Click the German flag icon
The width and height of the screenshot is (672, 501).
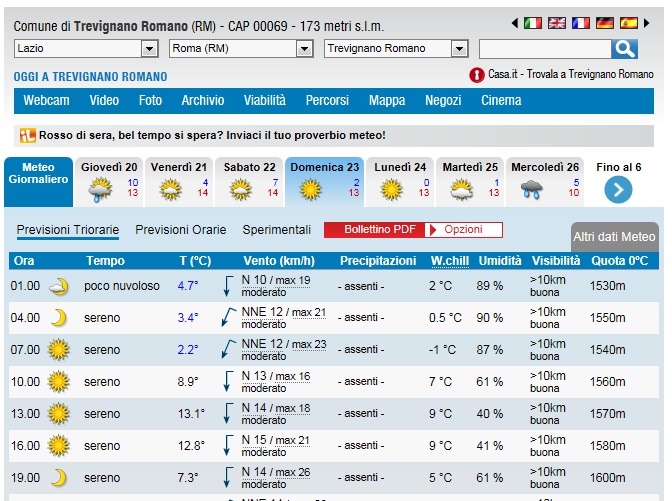605,23
